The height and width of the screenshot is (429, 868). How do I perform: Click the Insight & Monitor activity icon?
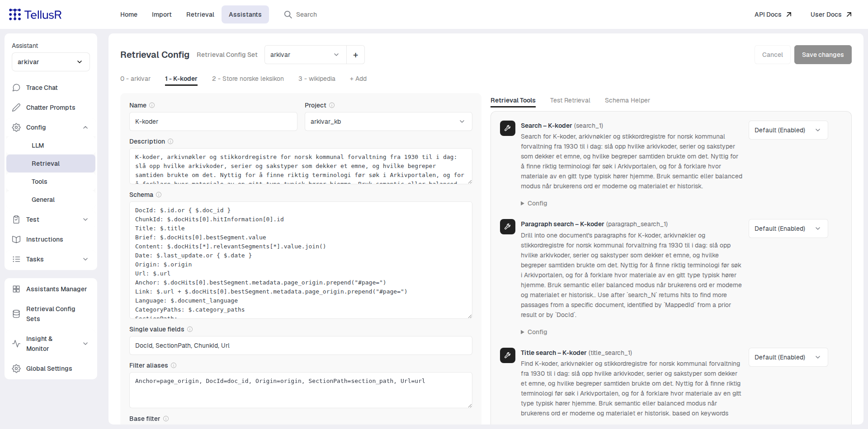click(16, 344)
